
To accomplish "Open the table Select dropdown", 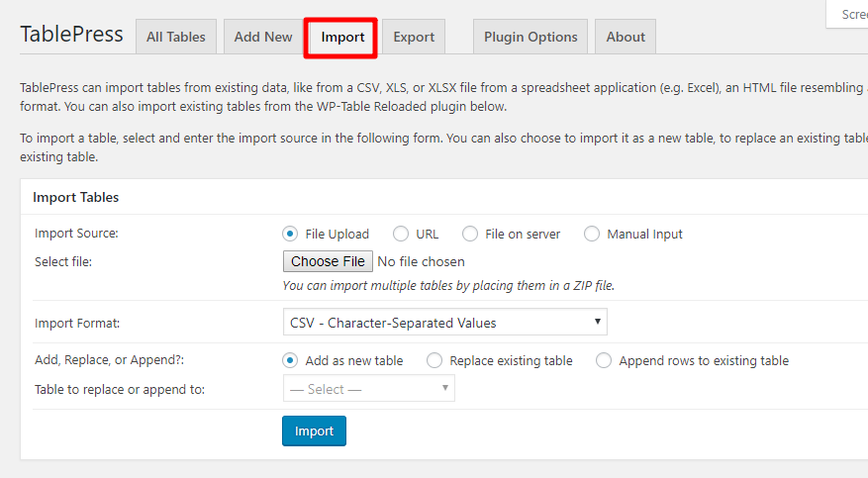I will tap(368, 389).
